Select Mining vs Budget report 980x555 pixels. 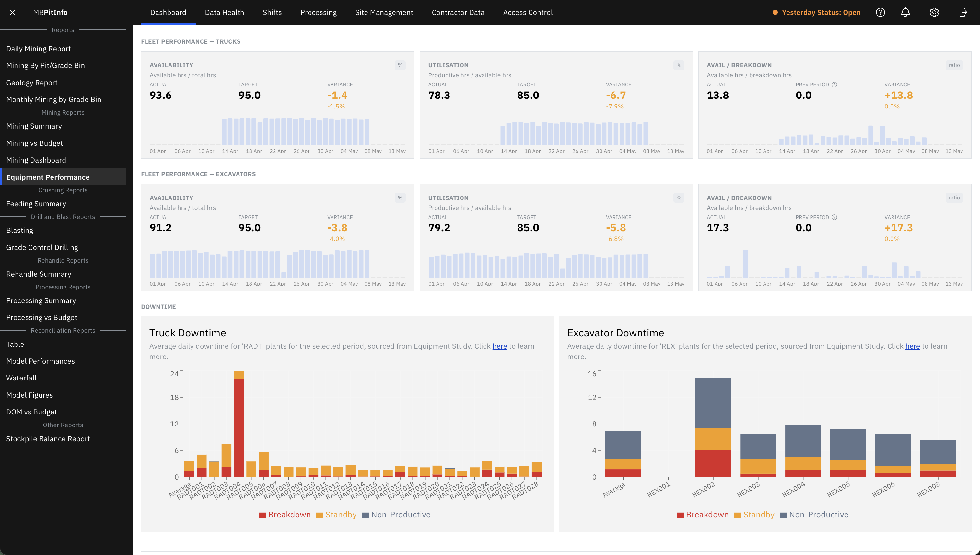63,143
